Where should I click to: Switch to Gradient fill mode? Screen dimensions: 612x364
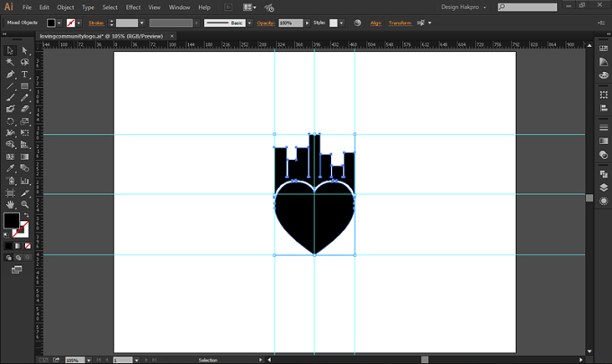click(18, 246)
